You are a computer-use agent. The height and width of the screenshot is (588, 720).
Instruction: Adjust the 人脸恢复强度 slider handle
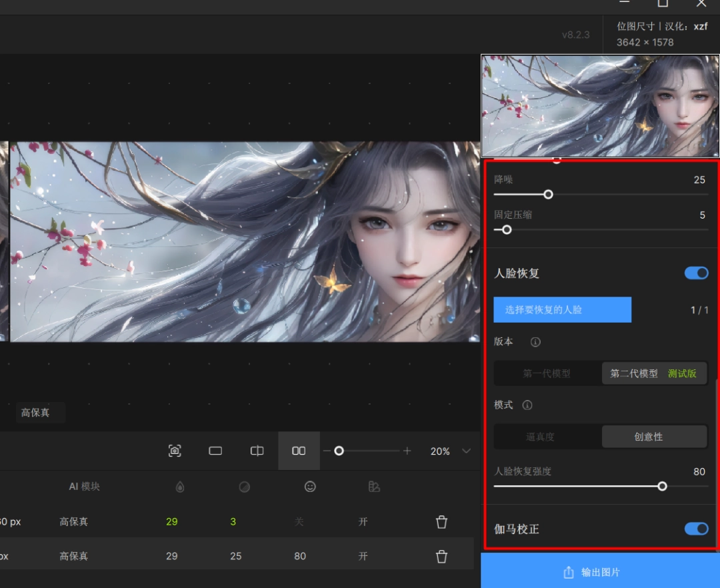click(x=662, y=487)
